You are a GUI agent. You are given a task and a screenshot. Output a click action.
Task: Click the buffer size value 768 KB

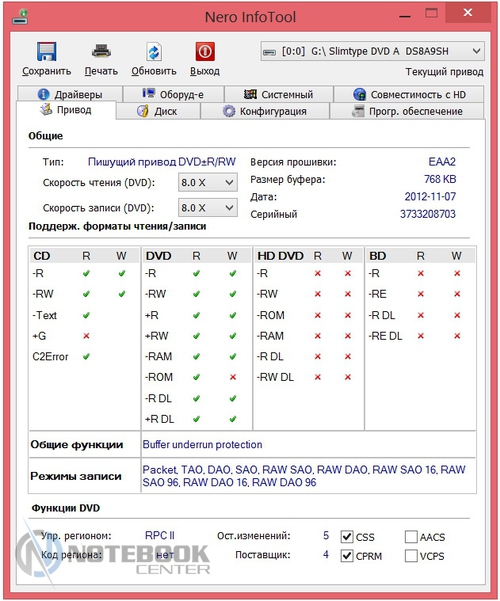[x=440, y=179]
